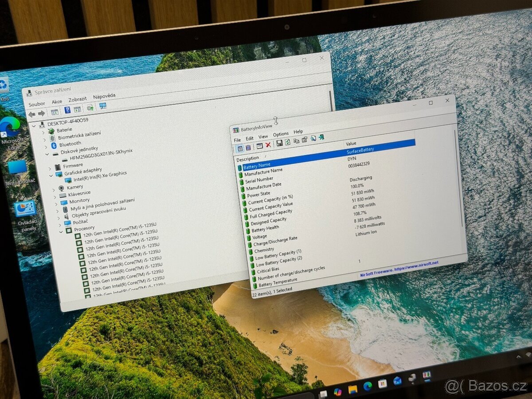Select Intel(R) Iris(R) Xe Graphics device

pyautogui.click(x=100, y=176)
